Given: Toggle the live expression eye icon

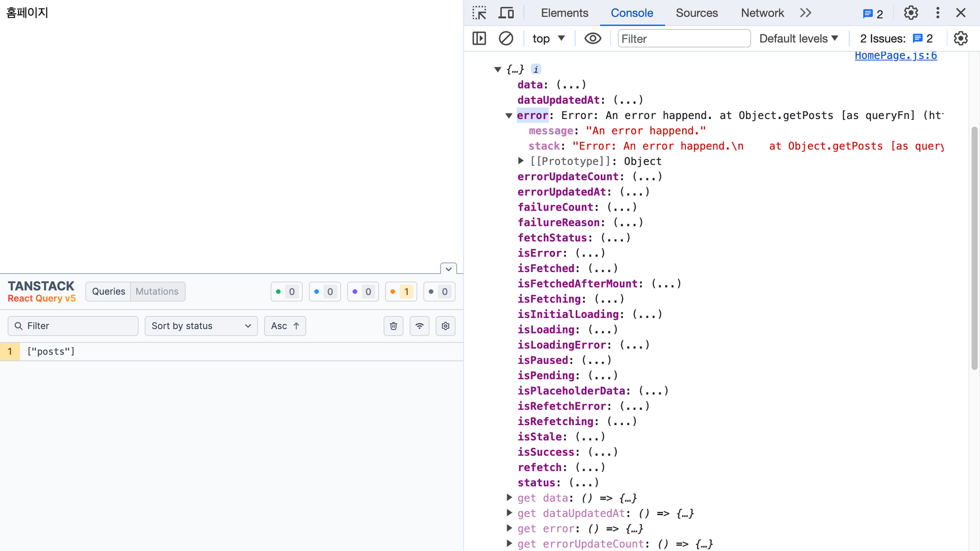Looking at the screenshot, I should (592, 38).
